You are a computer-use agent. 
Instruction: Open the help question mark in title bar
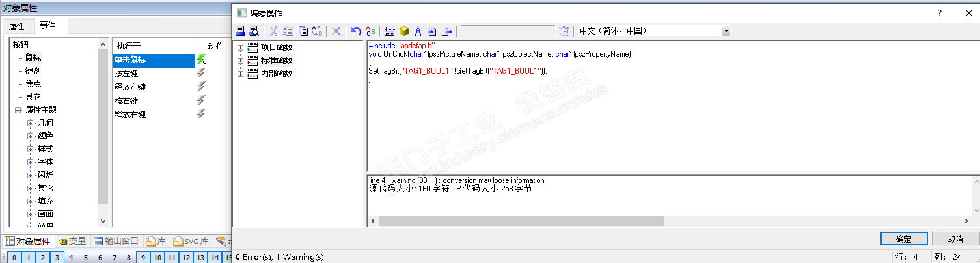click(x=939, y=13)
